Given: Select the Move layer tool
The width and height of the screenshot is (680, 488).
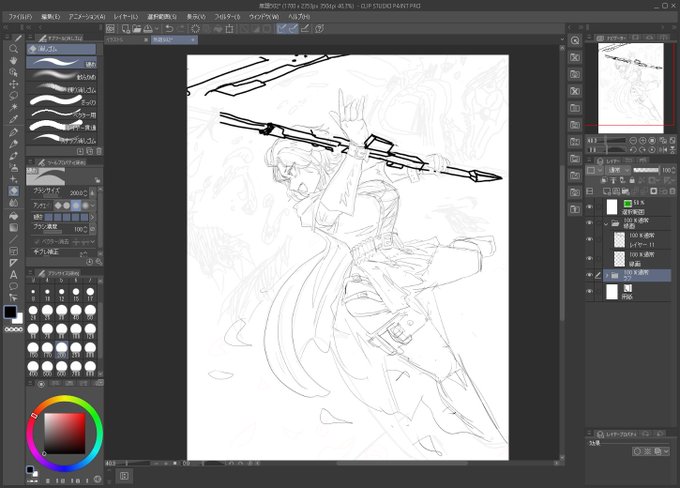Looking at the screenshot, I should coord(13,84).
